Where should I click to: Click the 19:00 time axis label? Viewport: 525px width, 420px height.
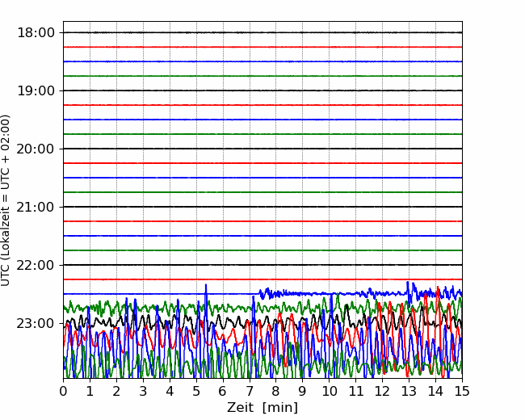coord(36,90)
